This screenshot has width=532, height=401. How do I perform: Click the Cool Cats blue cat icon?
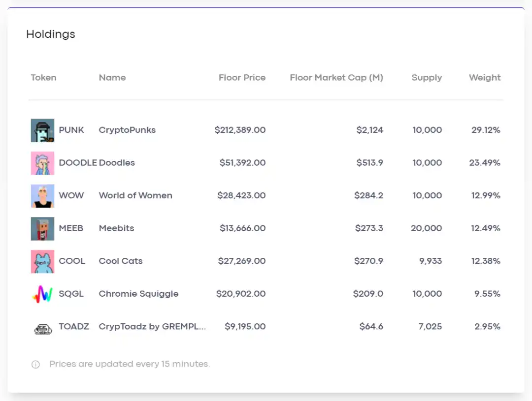[x=42, y=261]
